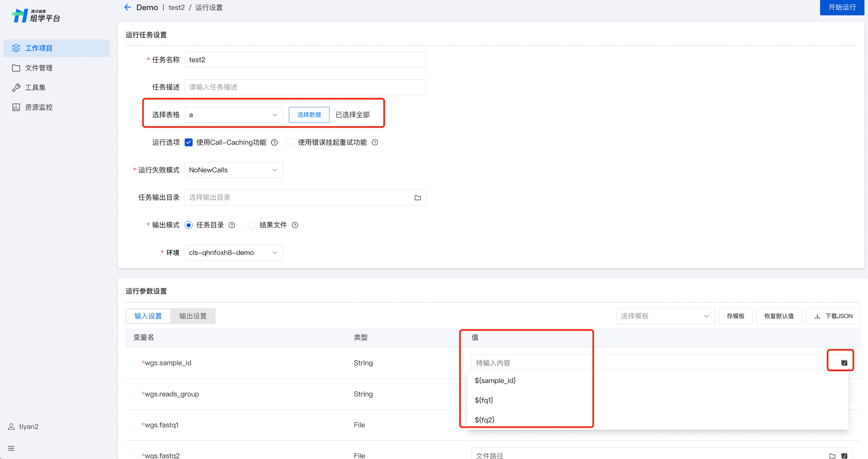Click the 文件管理 folder icon
The width and height of the screenshot is (868, 459).
pos(16,68)
